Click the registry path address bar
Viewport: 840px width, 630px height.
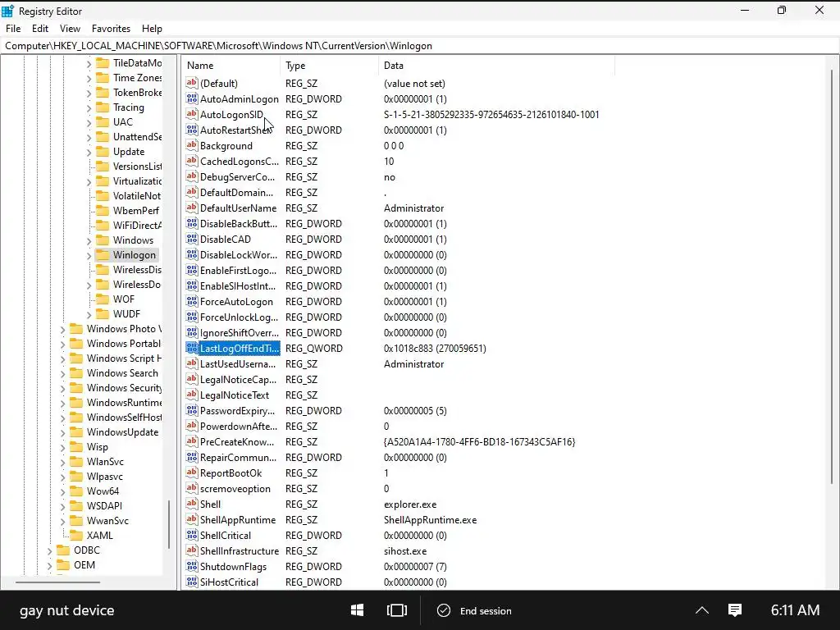419,46
